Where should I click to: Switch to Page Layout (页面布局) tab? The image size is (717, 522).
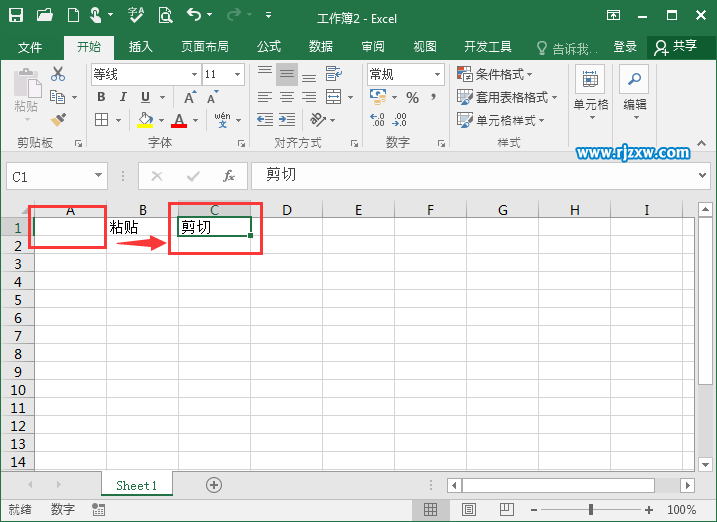(205, 47)
